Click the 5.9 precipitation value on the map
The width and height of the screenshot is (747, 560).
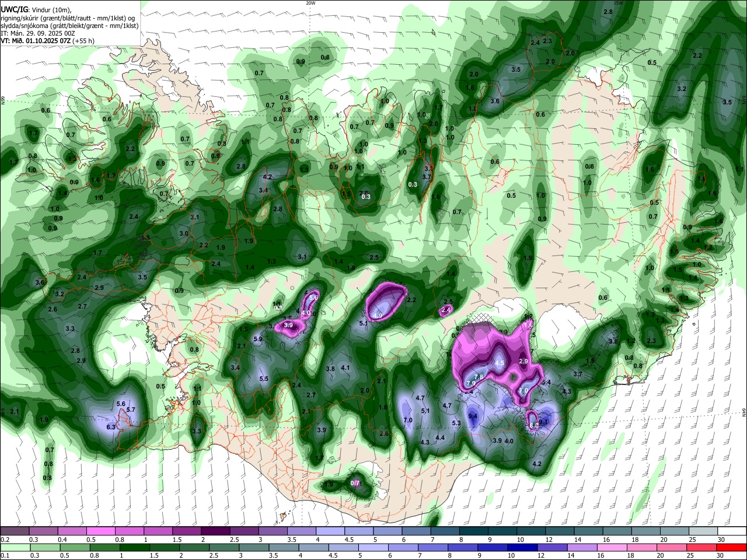(258, 339)
